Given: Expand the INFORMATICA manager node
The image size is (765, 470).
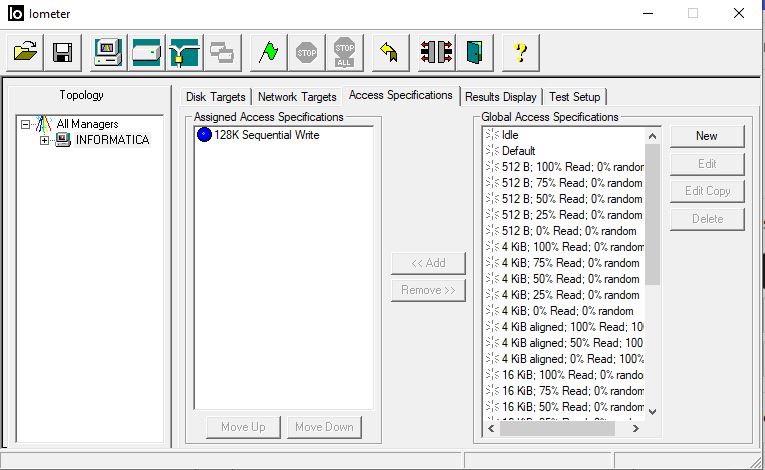Looking at the screenshot, I should (44, 140).
